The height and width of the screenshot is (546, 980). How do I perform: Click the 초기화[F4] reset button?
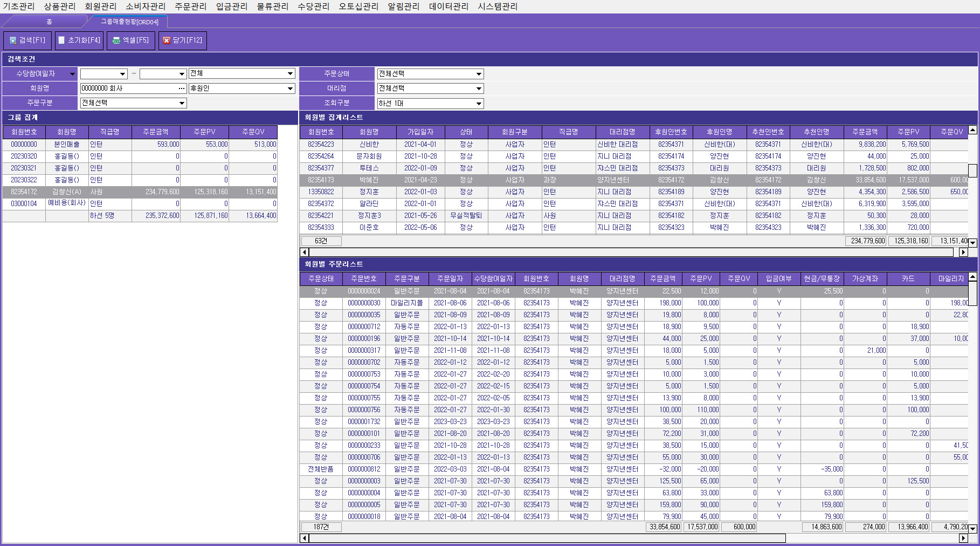click(79, 40)
